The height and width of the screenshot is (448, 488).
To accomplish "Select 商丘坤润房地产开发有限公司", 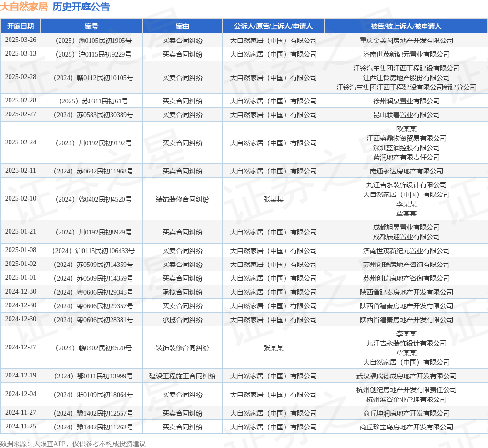I will (406, 413).
